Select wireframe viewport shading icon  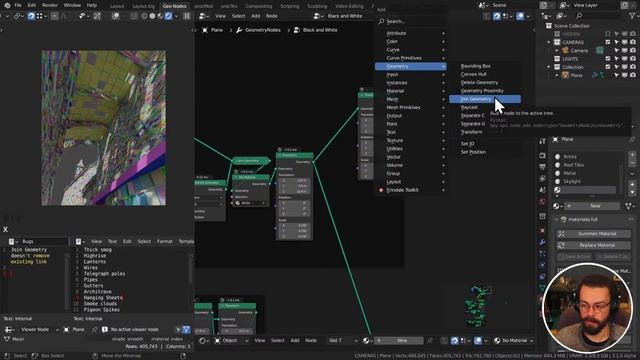(144, 16)
